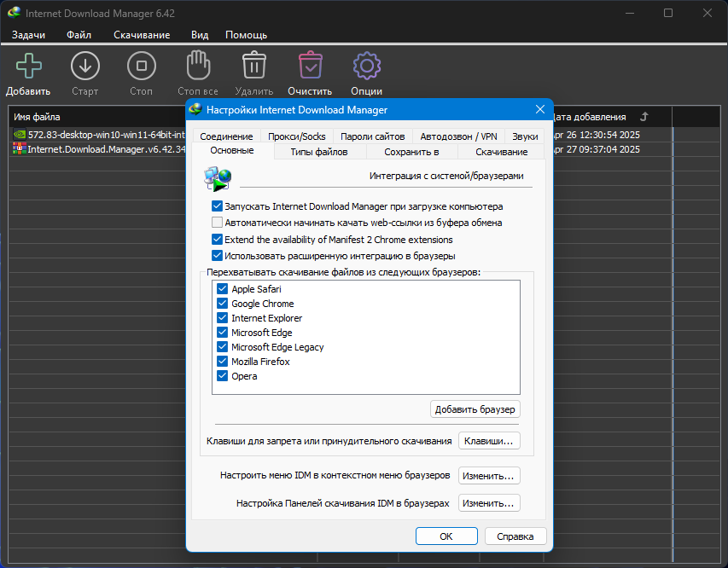Click the Старт download arrow icon
This screenshot has height=568, width=728.
pyautogui.click(x=85, y=66)
